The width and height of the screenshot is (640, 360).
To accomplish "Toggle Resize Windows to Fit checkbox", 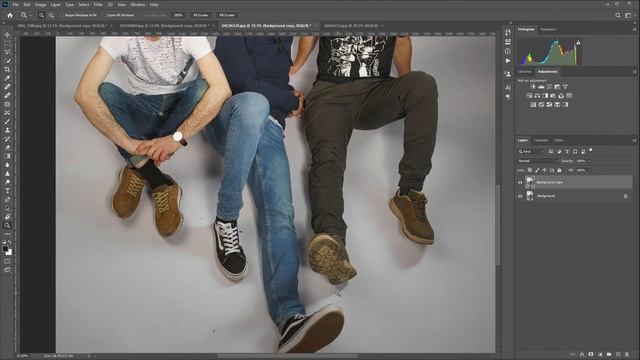I will click(x=62, y=15).
